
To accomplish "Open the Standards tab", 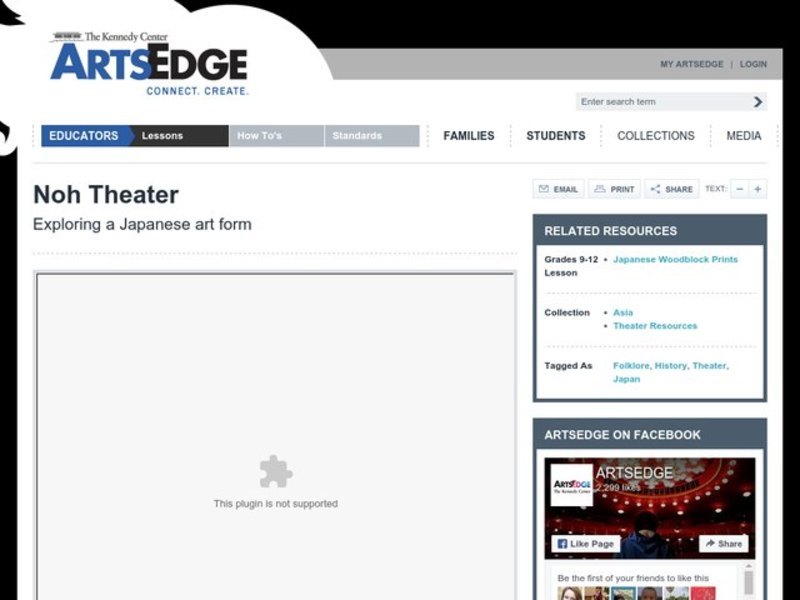I will pyautogui.click(x=357, y=136).
